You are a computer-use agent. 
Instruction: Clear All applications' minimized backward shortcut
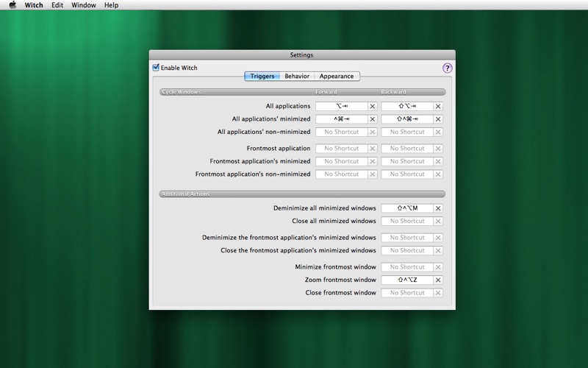click(x=438, y=119)
